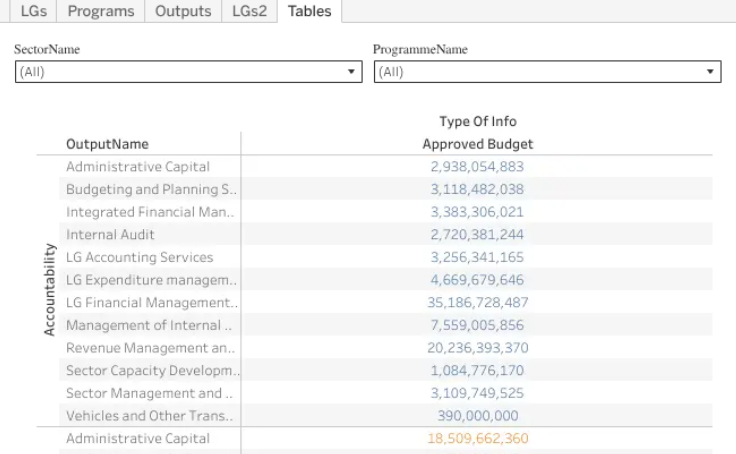
Task: Switch to the LGs tab
Action: point(33,11)
